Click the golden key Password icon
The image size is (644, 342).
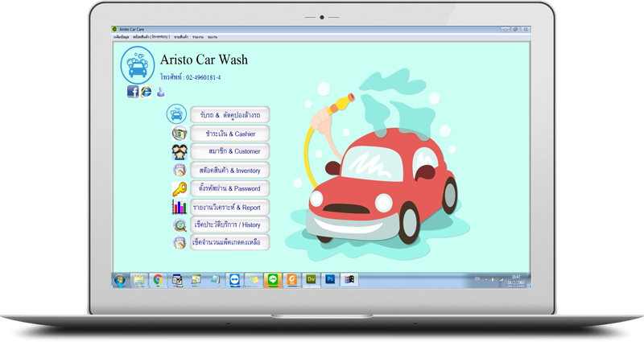click(180, 189)
